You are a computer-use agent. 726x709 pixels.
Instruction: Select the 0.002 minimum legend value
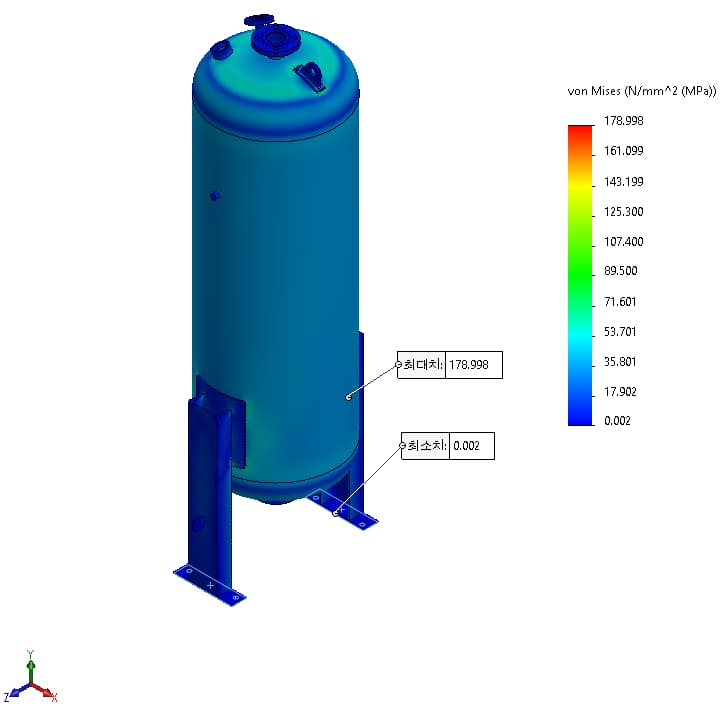(x=619, y=421)
